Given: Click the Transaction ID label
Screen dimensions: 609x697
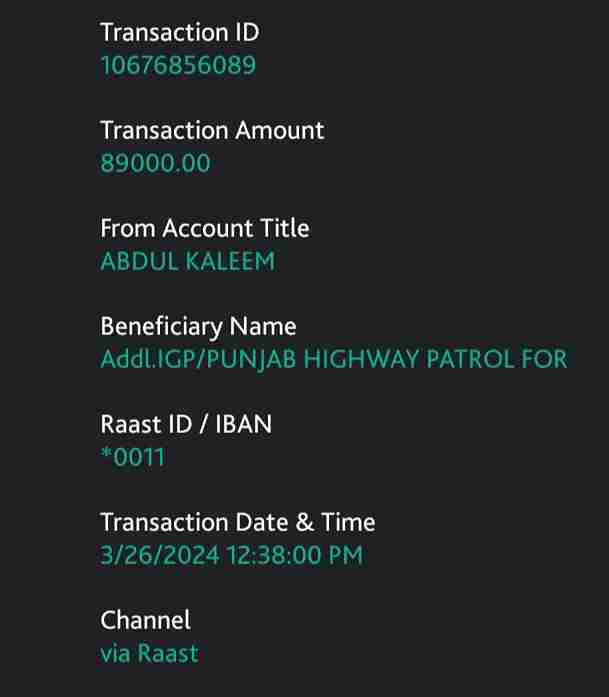Looking at the screenshot, I should (x=179, y=32).
